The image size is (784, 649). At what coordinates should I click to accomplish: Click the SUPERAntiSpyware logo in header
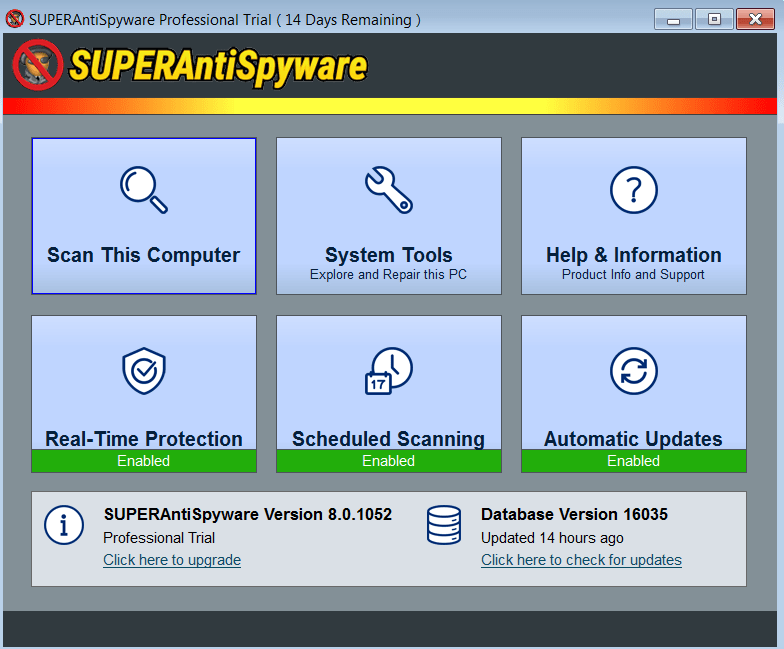tap(190, 66)
